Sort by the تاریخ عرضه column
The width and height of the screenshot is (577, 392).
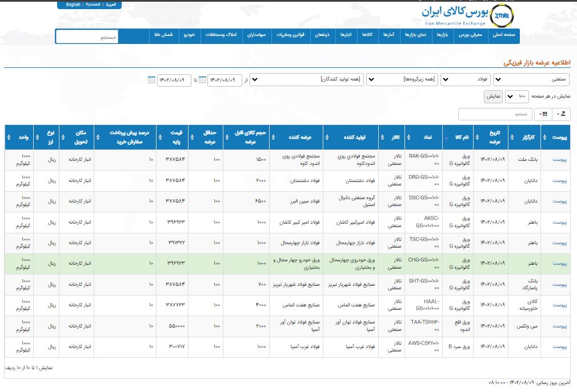click(x=491, y=138)
